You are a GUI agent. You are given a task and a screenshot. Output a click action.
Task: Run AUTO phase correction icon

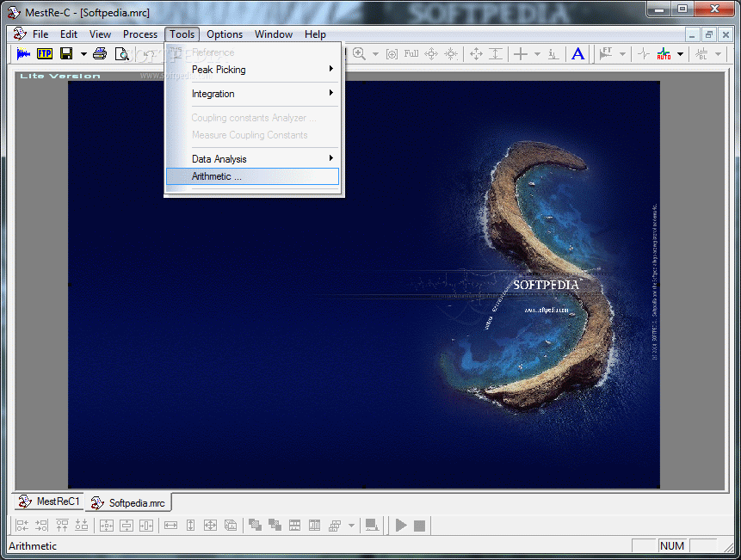[x=664, y=54]
